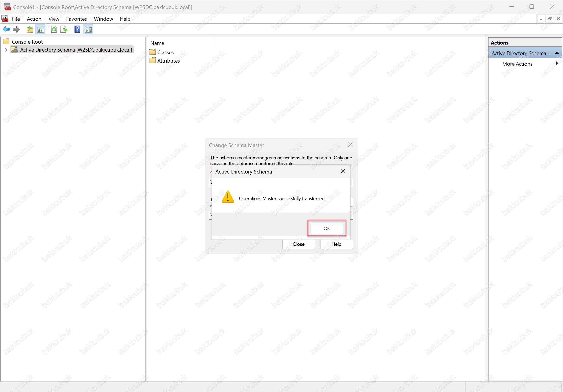This screenshot has height=392, width=563.
Task: Click the MMC console icon in menu bar
Action: (5, 19)
